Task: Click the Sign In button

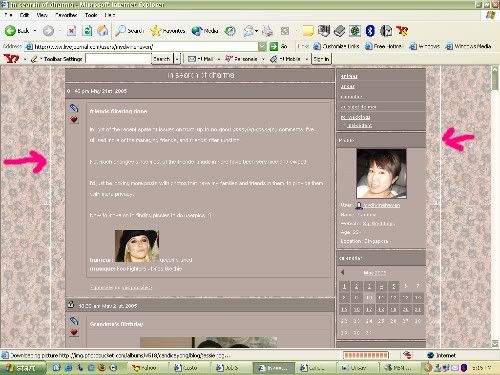Action: [x=321, y=59]
